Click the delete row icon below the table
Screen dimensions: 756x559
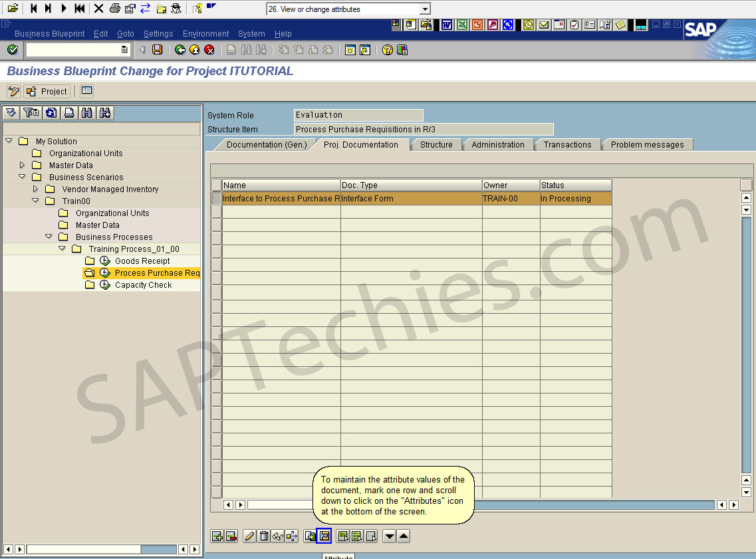231,536
